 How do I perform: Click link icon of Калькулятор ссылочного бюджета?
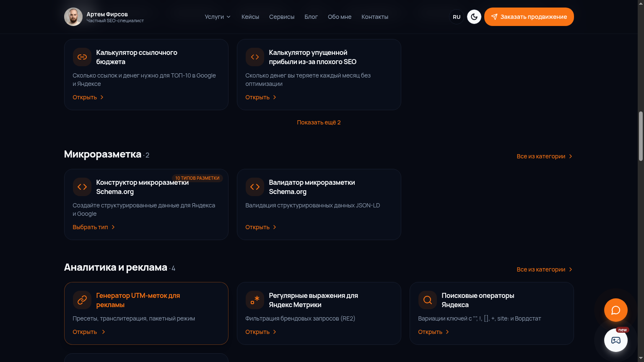(x=82, y=57)
